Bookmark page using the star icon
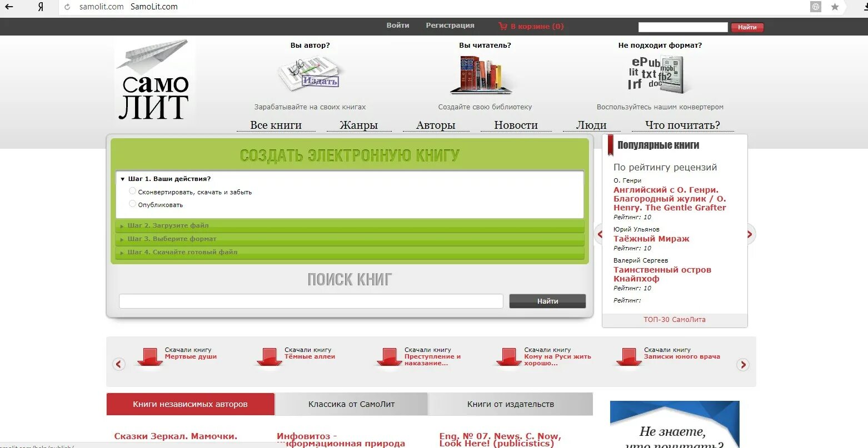Screen dimensions: 868x448 835,7
